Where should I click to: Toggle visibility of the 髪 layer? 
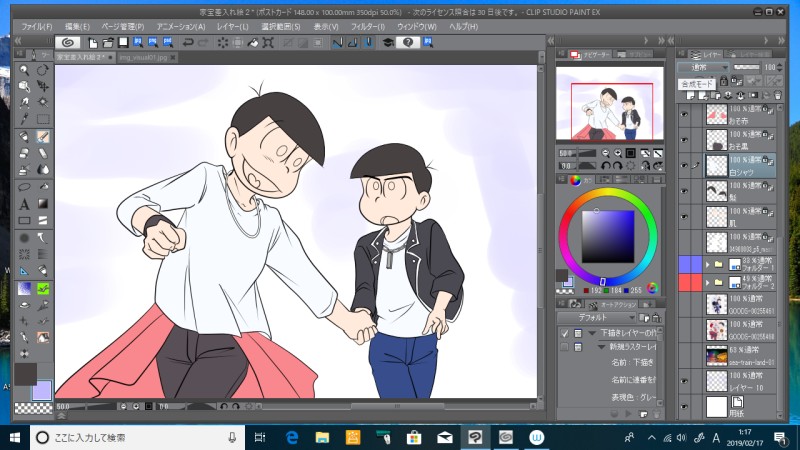pos(684,191)
